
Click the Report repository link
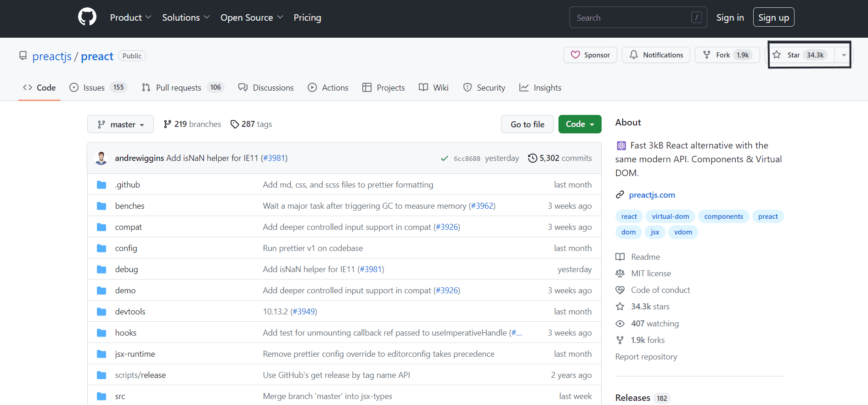click(x=646, y=357)
